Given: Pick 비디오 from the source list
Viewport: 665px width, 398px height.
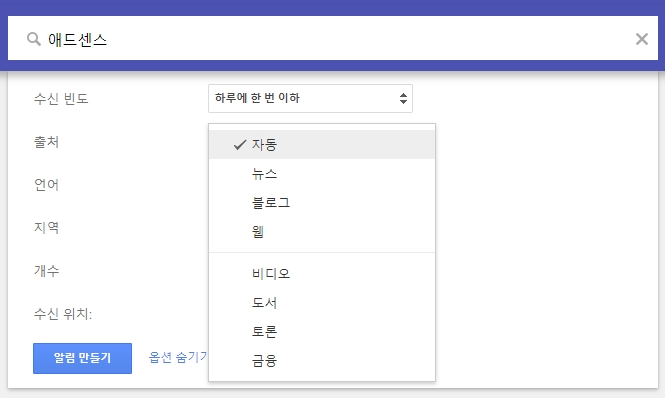Looking at the screenshot, I should [x=322, y=274].
